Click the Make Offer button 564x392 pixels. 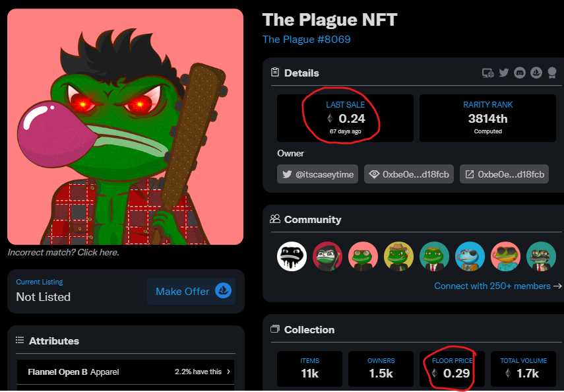(x=191, y=291)
